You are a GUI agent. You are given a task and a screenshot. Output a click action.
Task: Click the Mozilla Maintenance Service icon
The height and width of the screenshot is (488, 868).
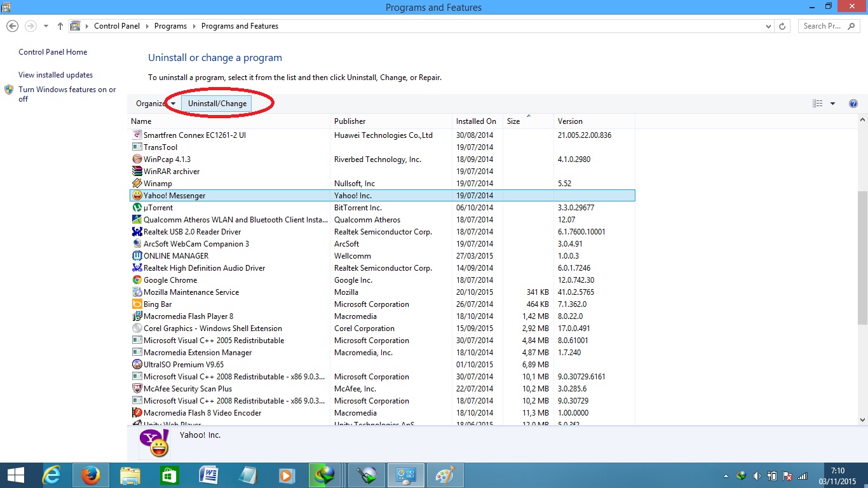137,292
